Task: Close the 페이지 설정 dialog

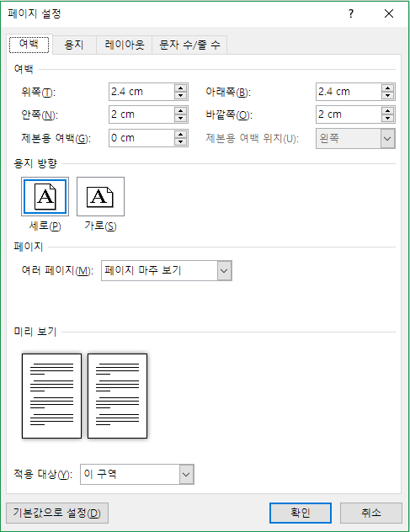Action: coord(389,14)
